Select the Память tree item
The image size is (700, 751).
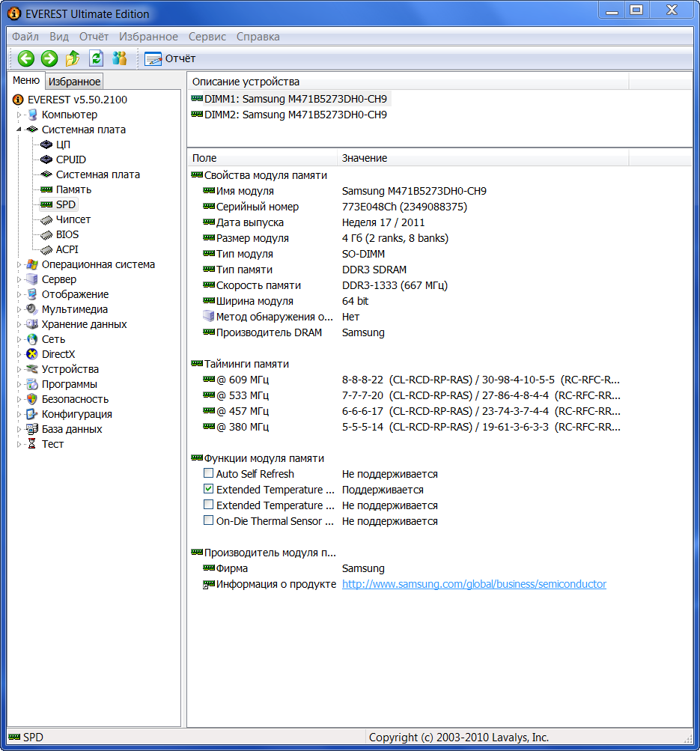coord(73,189)
